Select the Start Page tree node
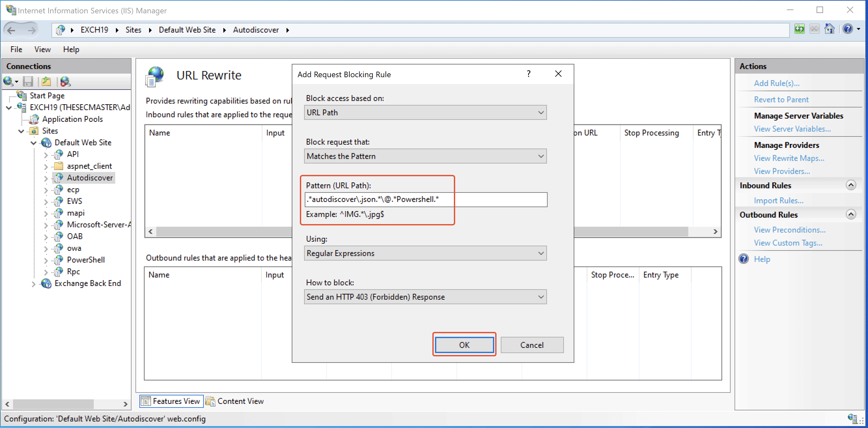 [47, 96]
